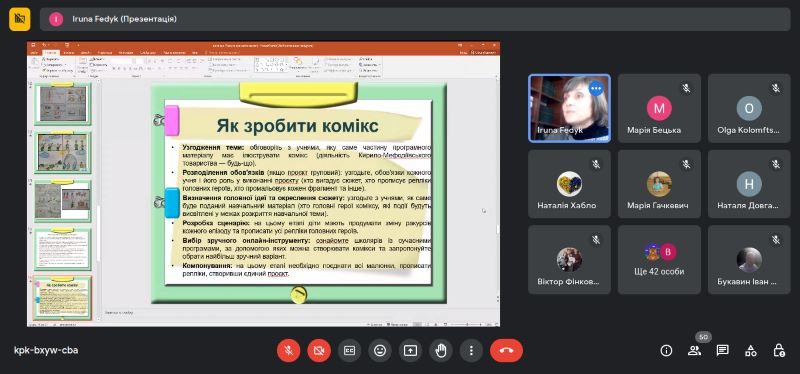Open the emoji reactions button
The width and height of the screenshot is (800, 374).
tap(380, 351)
